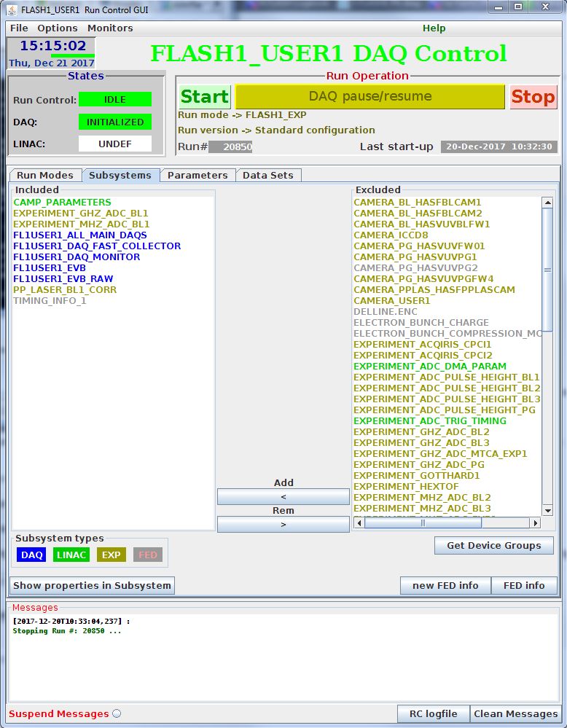The height and width of the screenshot is (728, 567).
Task: Toggle the Suspend Messages radio button
Action: [x=117, y=714]
